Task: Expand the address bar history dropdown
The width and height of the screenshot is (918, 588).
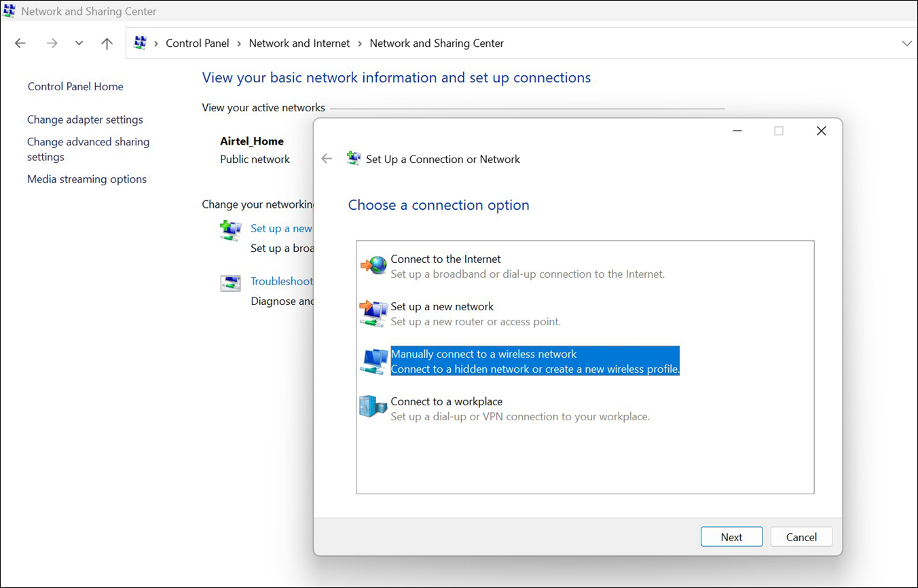Action: pyautogui.click(x=906, y=43)
